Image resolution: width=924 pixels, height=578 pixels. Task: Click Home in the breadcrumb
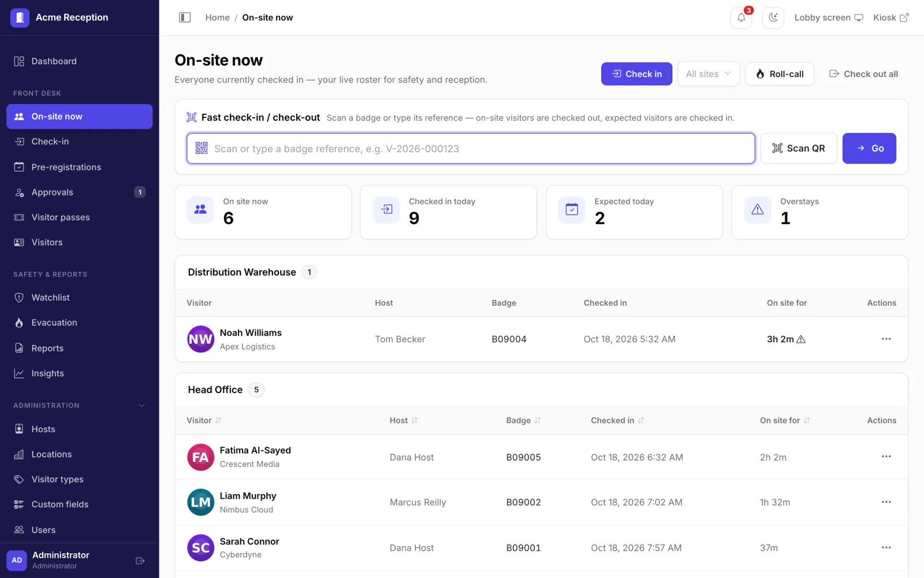pos(217,17)
